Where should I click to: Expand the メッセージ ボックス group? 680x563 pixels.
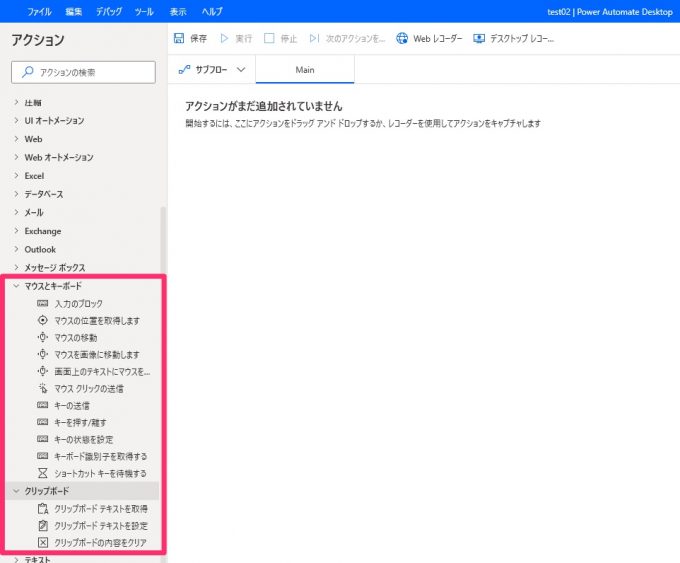tap(16, 267)
